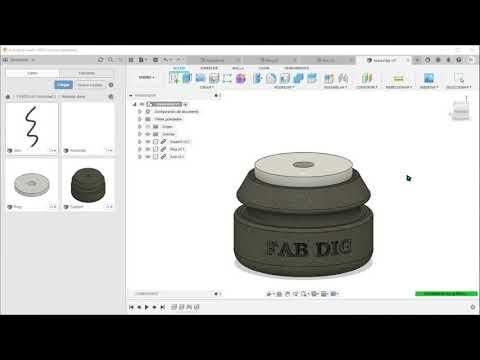Switch to the Malla ribbon tab
The height and width of the screenshot is (360, 480).
[238, 68]
